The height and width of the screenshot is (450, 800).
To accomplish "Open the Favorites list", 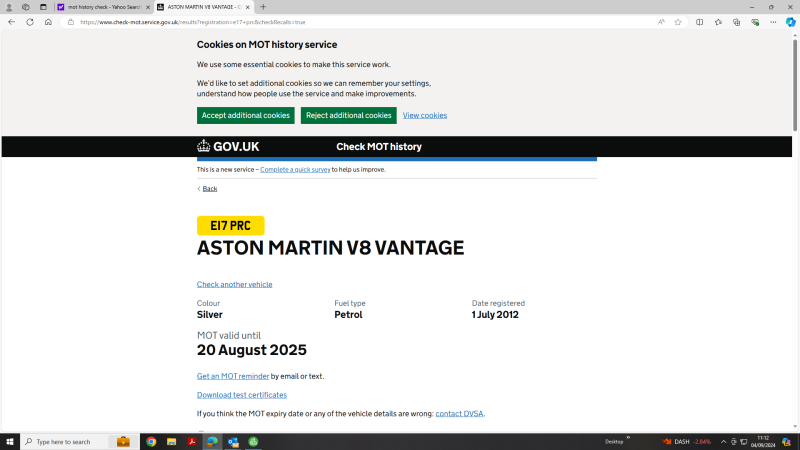I will click(x=718, y=22).
